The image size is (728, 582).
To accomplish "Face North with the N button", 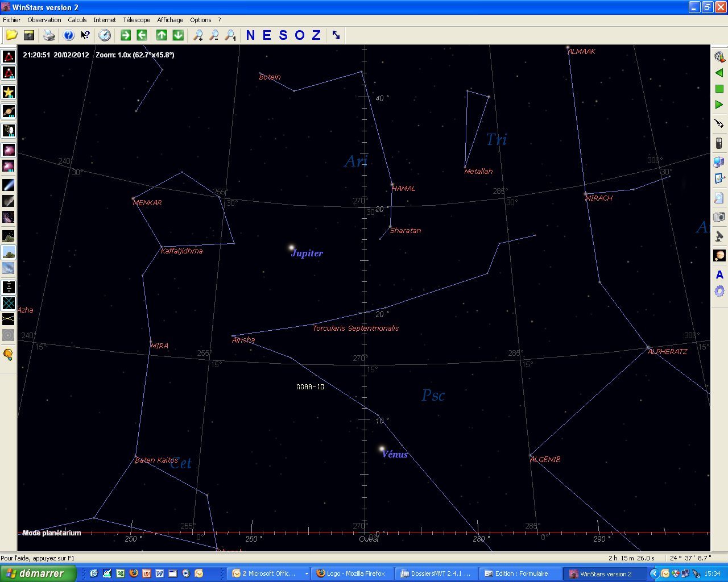I will tap(250, 35).
